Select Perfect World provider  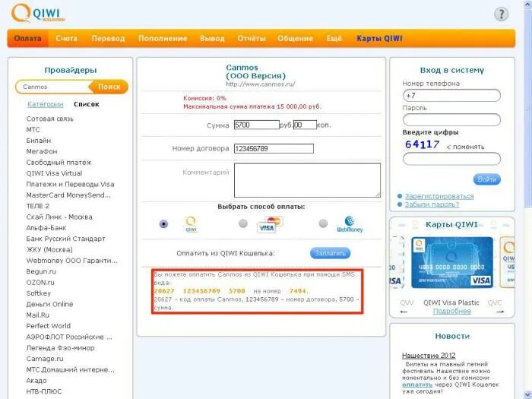point(49,326)
